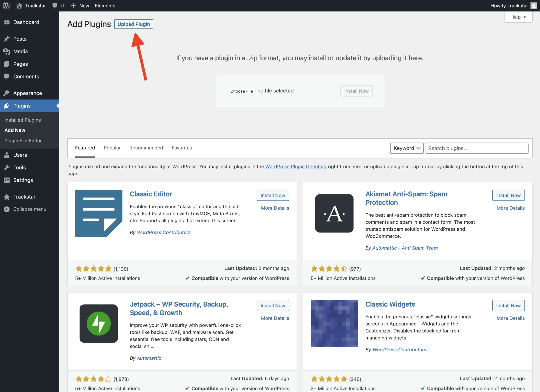Open the Jetpack title link
Image resolution: width=540 pixels, height=392 pixels.
179,308
